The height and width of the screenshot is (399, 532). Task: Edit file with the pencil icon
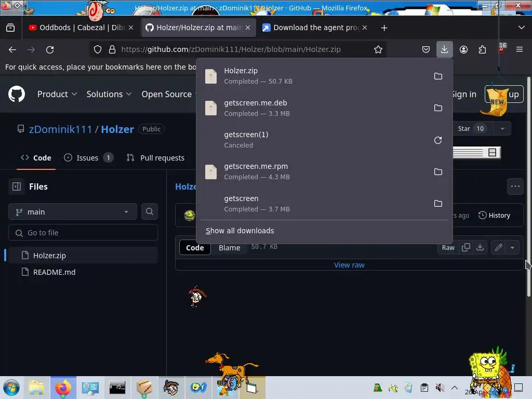(498, 247)
